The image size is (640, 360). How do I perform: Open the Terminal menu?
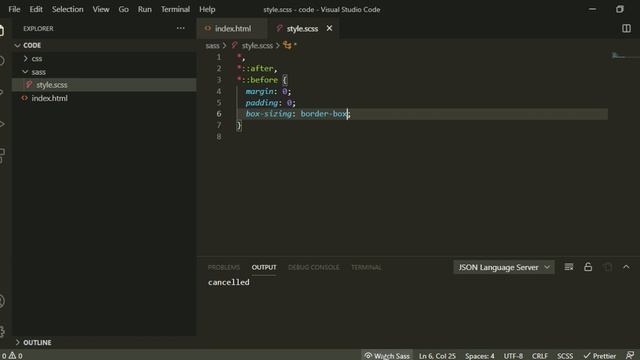[175, 9]
